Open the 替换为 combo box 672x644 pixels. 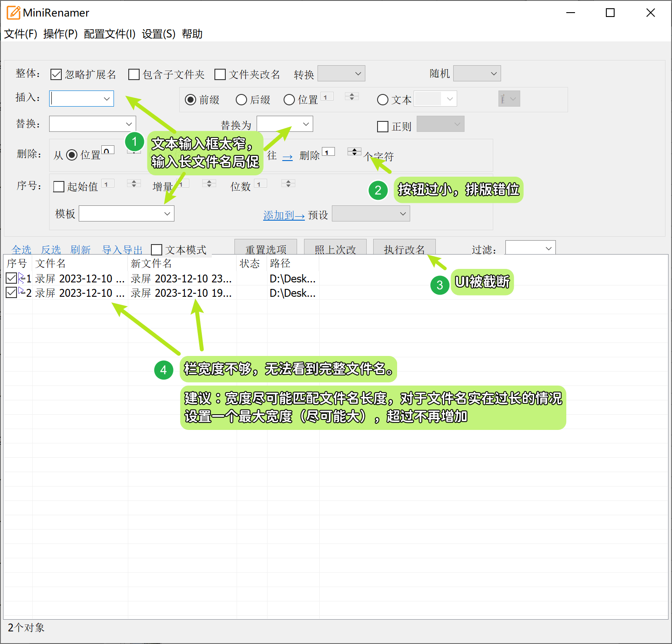(306, 124)
